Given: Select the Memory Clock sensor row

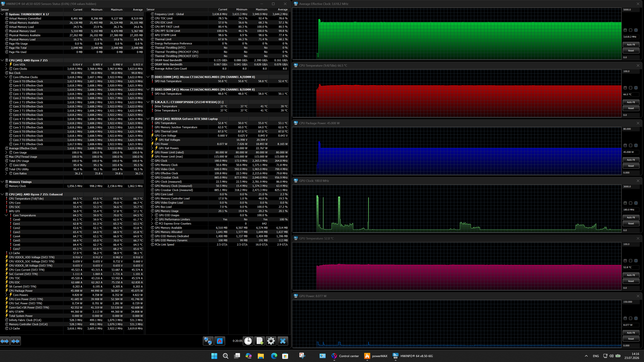Looking at the screenshot, I should click(x=72, y=186).
